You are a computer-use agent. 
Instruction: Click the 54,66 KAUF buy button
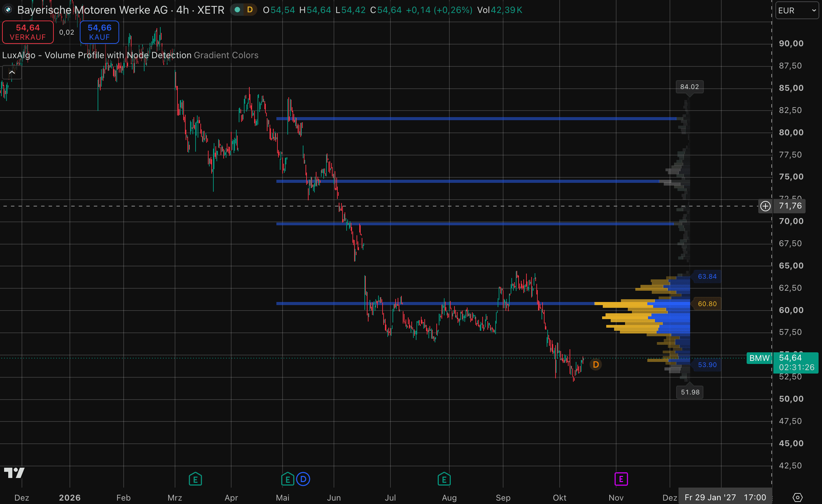[99, 32]
